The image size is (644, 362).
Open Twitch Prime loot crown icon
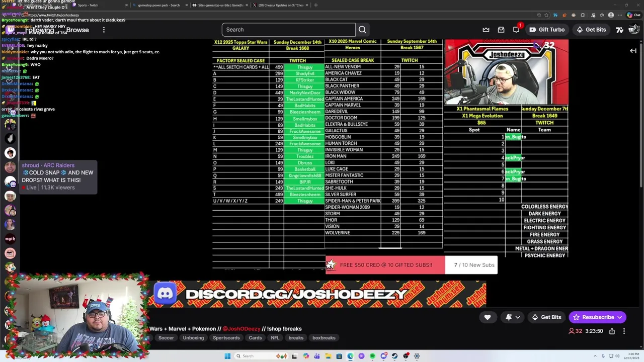[x=486, y=30]
